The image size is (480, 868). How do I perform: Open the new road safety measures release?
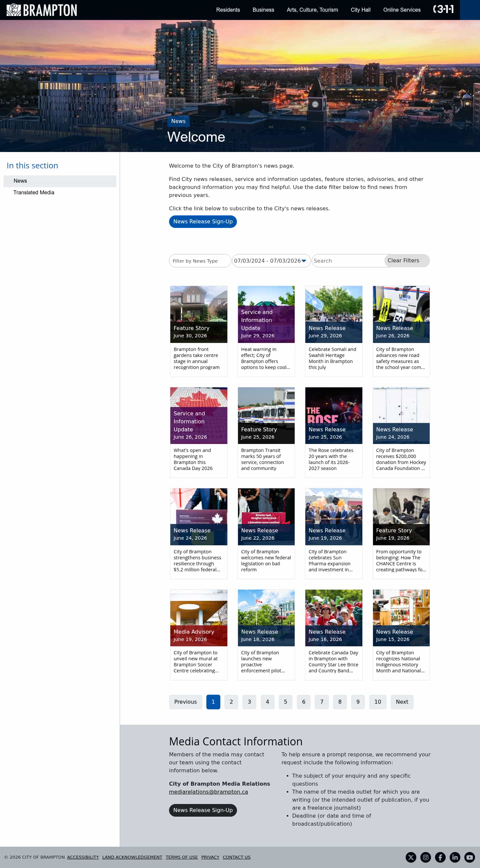(x=401, y=331)
